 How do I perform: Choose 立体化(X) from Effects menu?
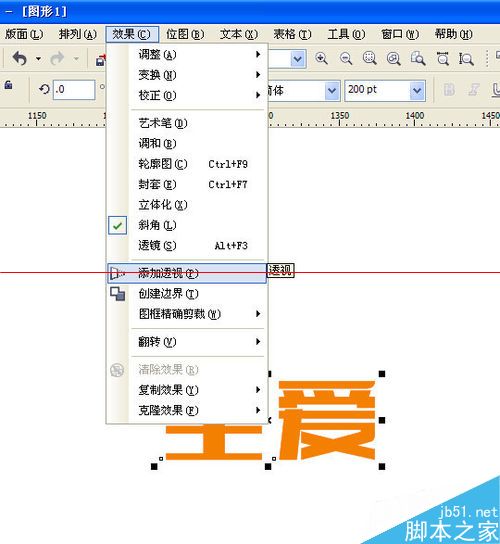tap(187, 205)
